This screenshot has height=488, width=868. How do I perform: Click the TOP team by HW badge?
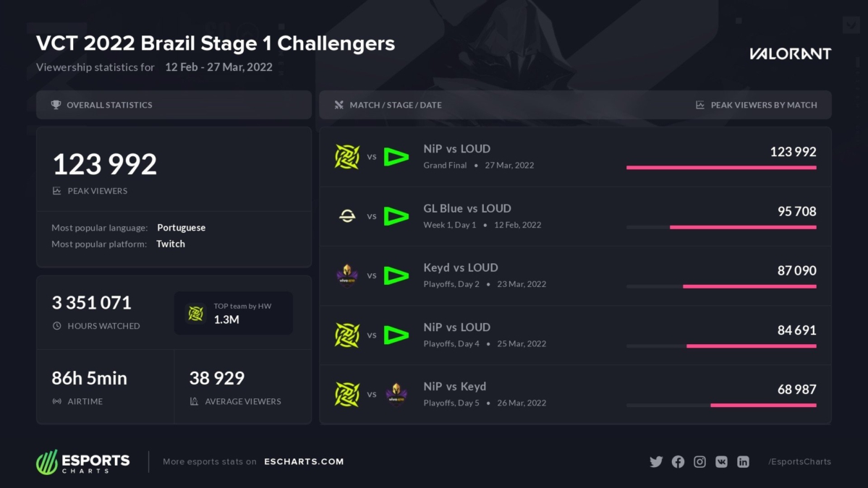234,313
